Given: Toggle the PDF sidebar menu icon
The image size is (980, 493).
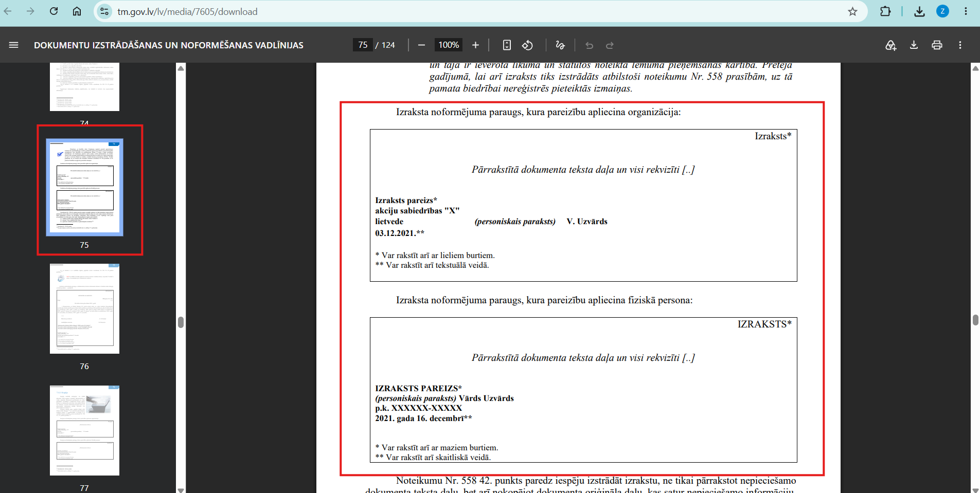Looking at the screenshot, I should pos(14,45).
